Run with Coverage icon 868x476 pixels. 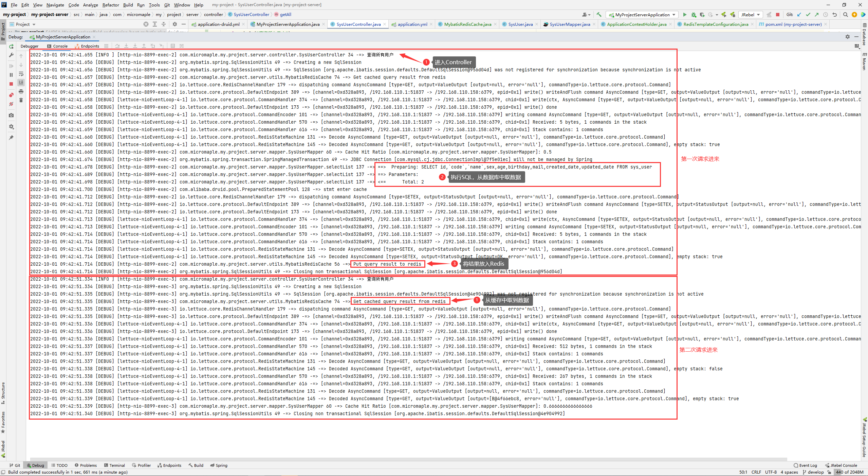pyautogui.click(x=702, y=15)
